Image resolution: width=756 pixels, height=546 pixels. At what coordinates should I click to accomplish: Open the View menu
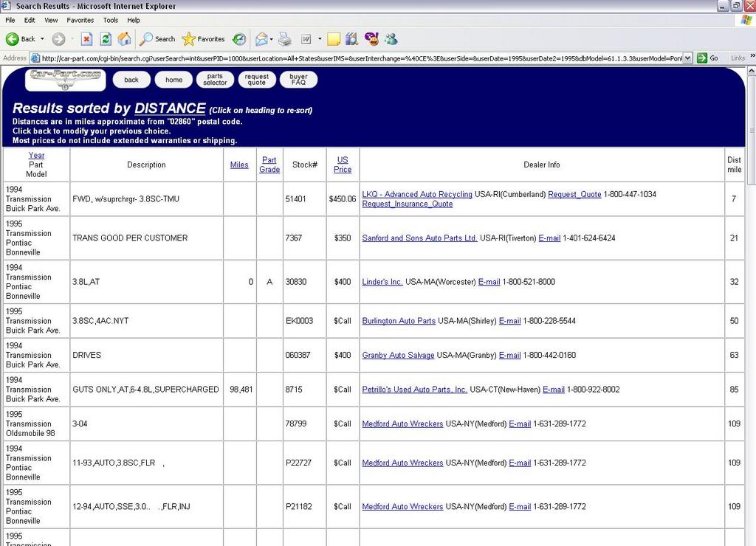pyautogui.click(x=51, y=20)
